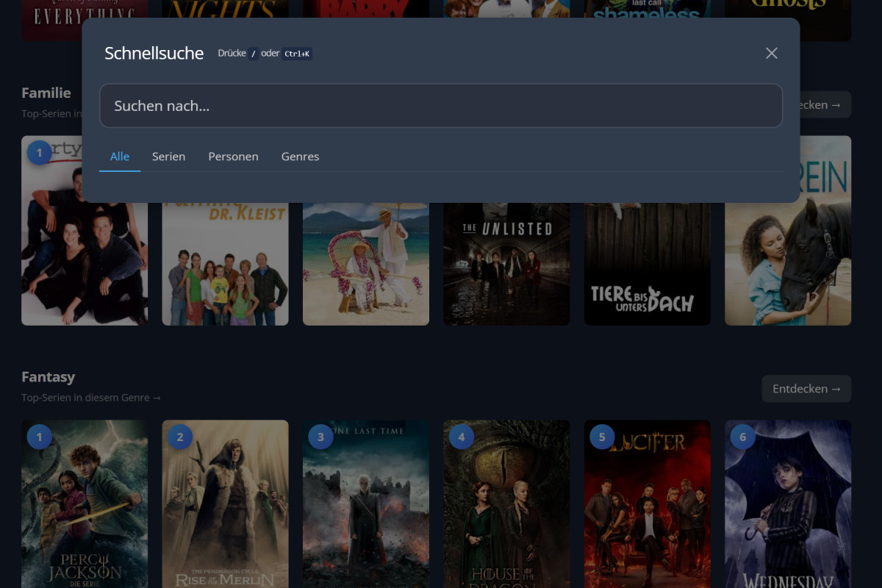882x588 pixels.
Task: Select the Wednesday series poster
Action: (788, 507)
